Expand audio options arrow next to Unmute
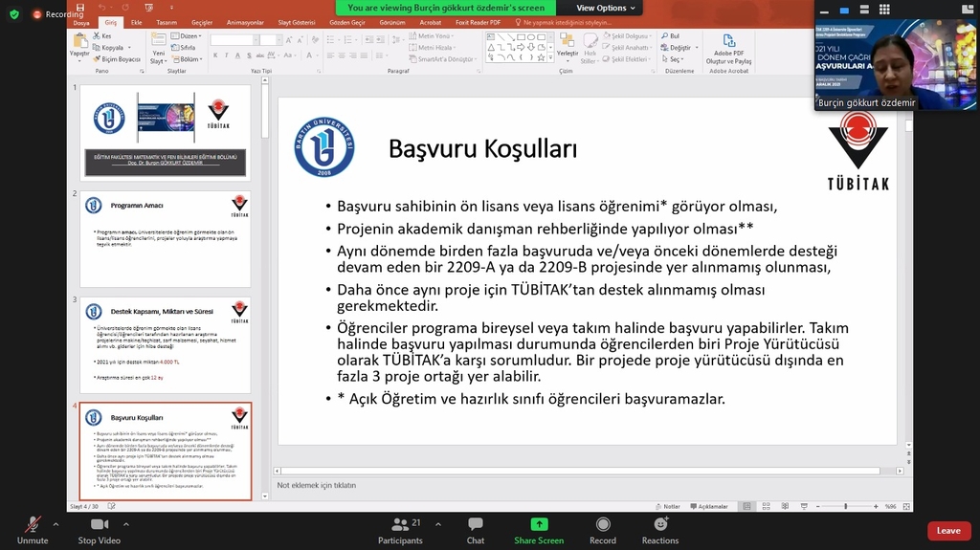This screenshot has width=980, height=550. coord(56,524)
